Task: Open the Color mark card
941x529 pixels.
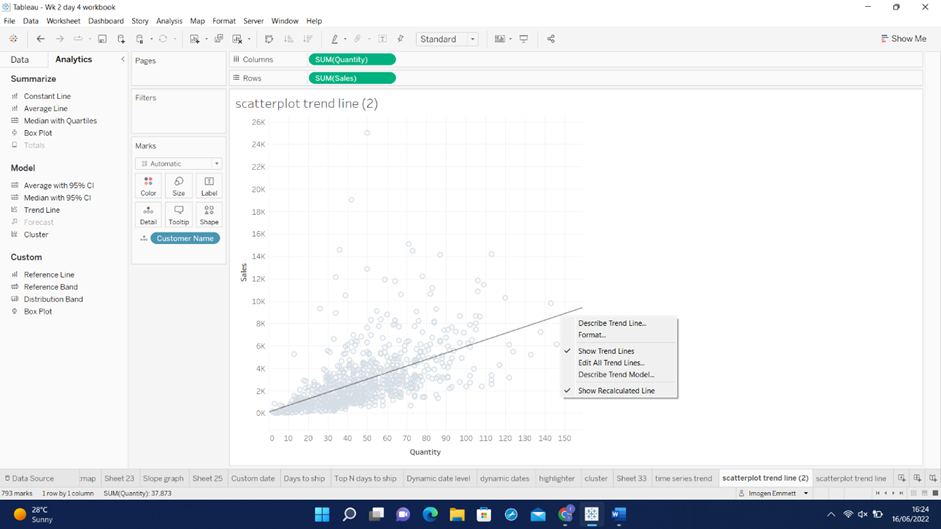Action: tap(148, 186)
